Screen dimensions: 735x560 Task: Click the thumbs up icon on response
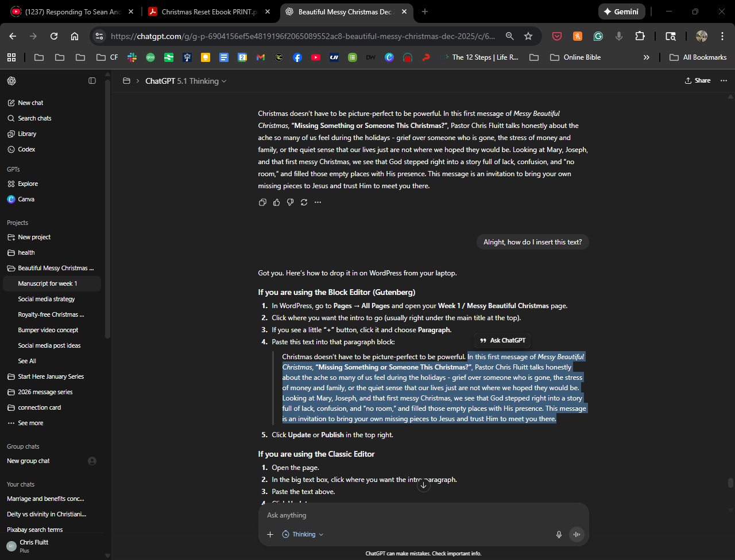(276, 202)
